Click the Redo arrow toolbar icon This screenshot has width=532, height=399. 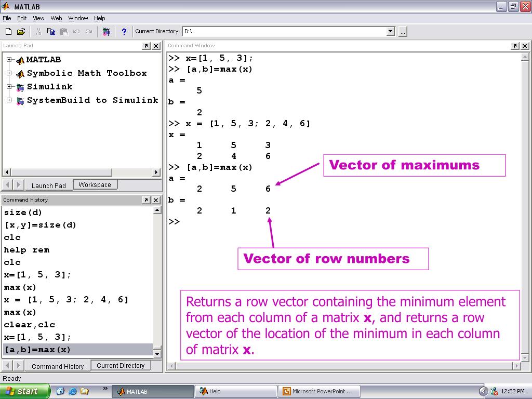pos(89,32)
